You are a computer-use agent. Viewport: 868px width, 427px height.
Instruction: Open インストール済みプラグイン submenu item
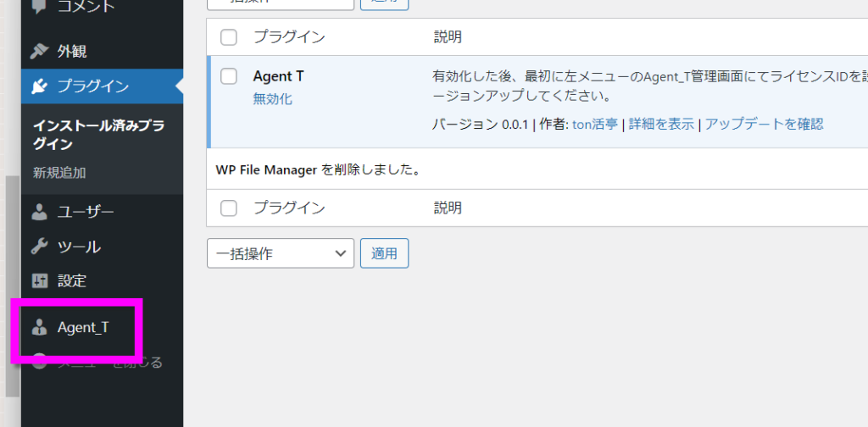click(x=98, y=135)
